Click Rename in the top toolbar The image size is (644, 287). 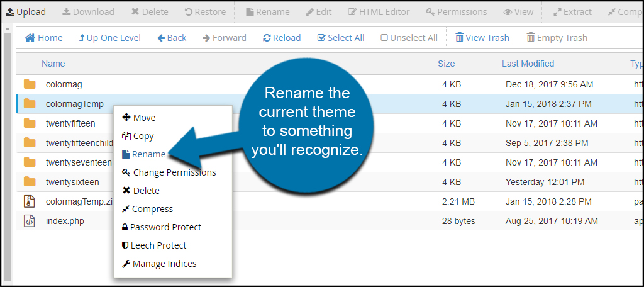(267, 12)
